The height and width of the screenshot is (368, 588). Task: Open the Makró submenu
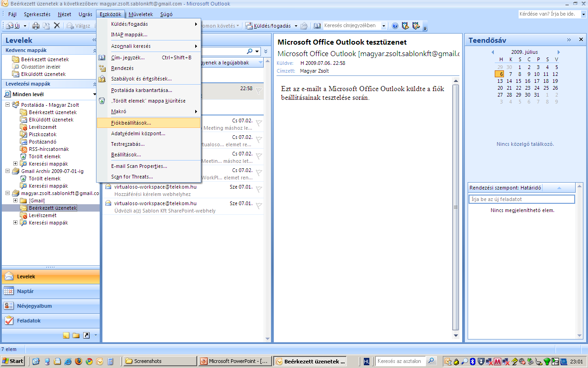149,111
